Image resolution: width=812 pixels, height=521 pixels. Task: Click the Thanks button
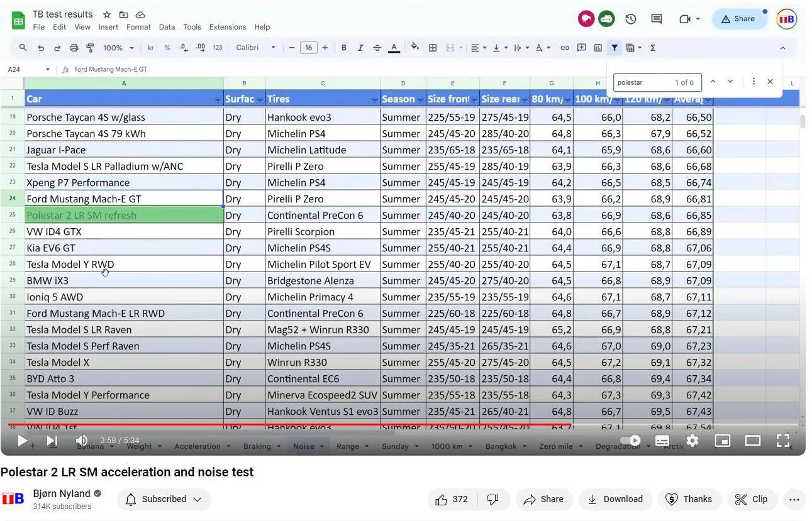pyautogui.click(x=689, y=499)
